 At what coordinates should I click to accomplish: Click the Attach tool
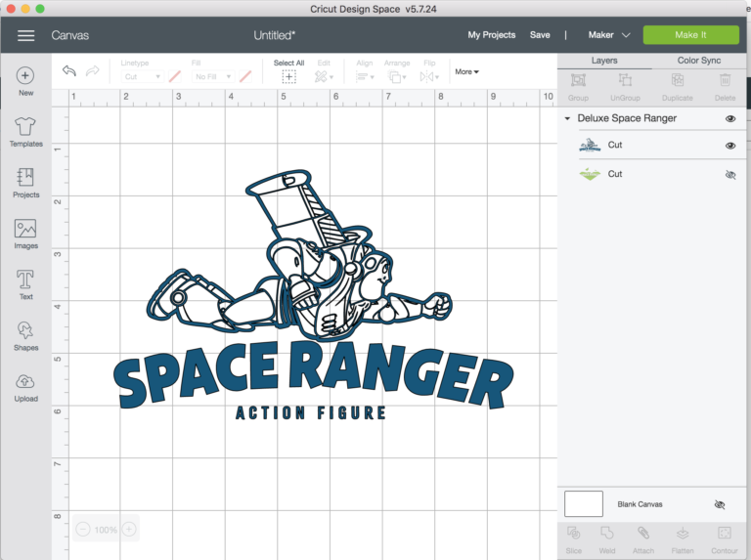click(x=643, y=539)
